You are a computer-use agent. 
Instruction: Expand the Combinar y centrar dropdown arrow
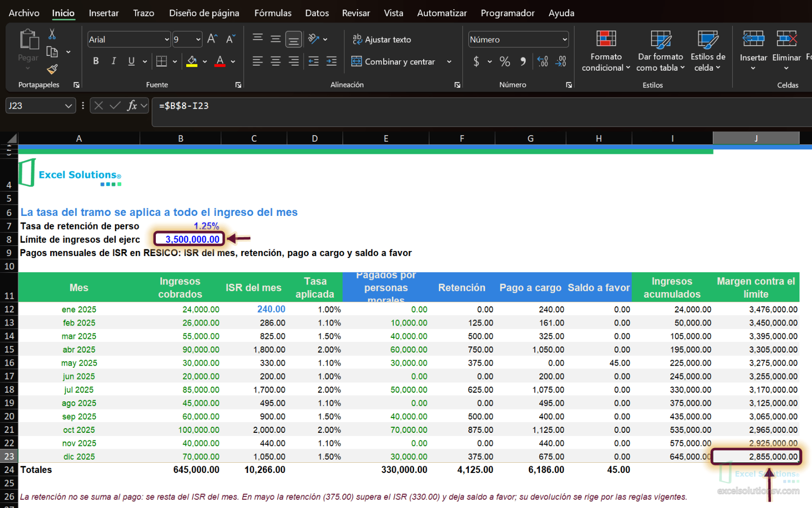point(449,61)
